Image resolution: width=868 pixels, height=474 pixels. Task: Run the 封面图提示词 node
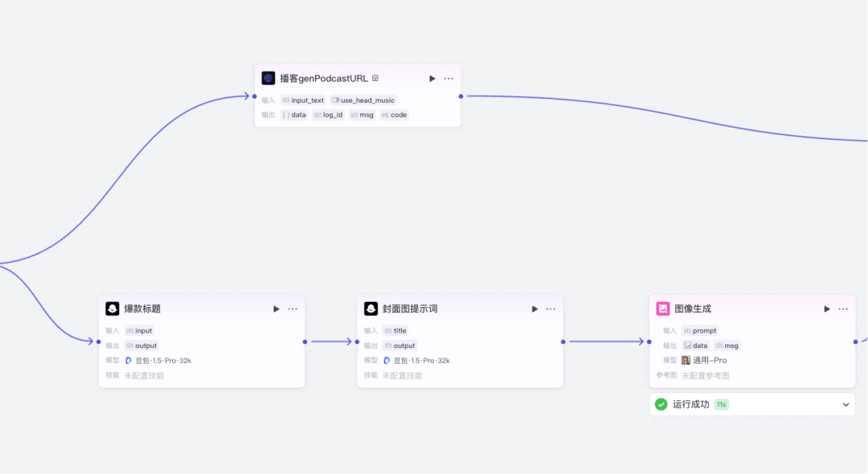click(x=534, y=309)
